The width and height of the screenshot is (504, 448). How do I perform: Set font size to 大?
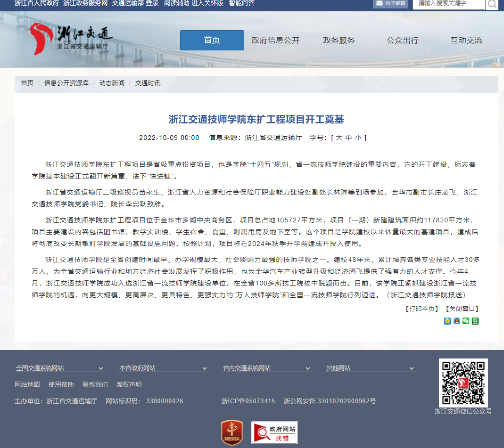click(x=339, y=138)
